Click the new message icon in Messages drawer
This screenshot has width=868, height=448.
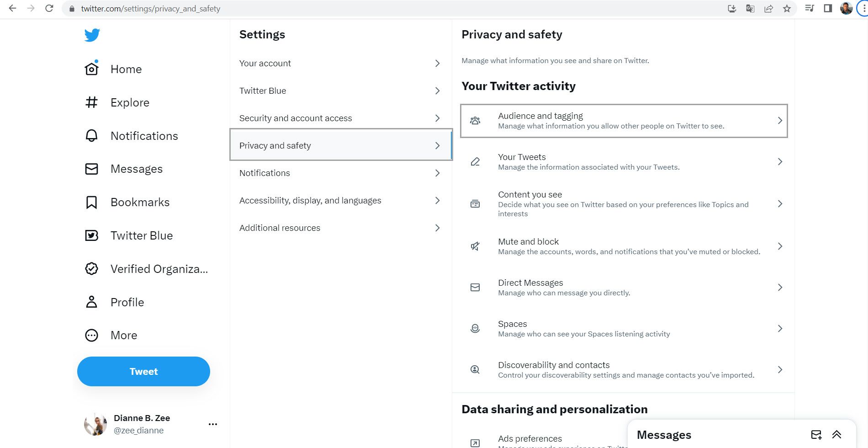pyautogui.click(x=817, y=434)
